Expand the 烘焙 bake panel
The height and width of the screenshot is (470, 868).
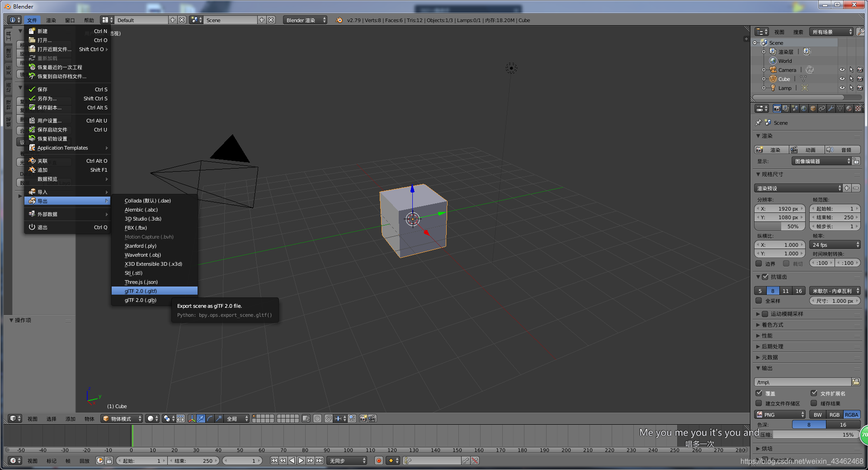pos(767,448)
